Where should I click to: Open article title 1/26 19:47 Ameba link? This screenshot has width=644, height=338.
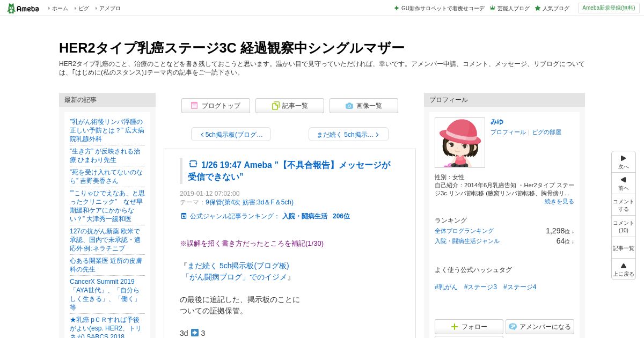[289, 171]
